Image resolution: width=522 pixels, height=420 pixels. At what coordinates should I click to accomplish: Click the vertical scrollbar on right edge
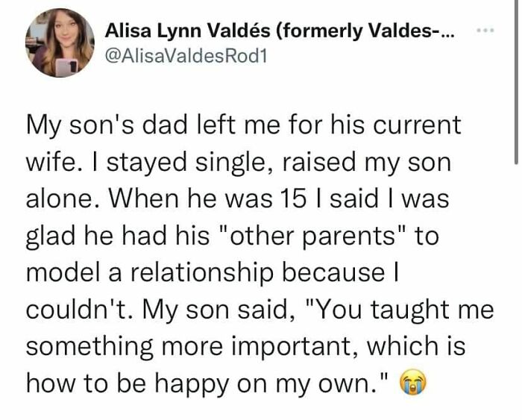(516, 81)
